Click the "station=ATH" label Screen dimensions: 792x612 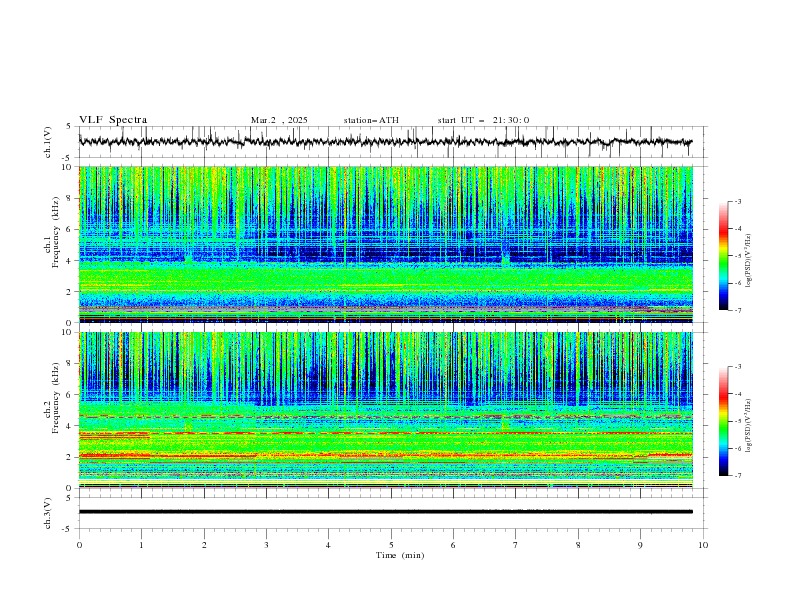click(x=371, y=120)
